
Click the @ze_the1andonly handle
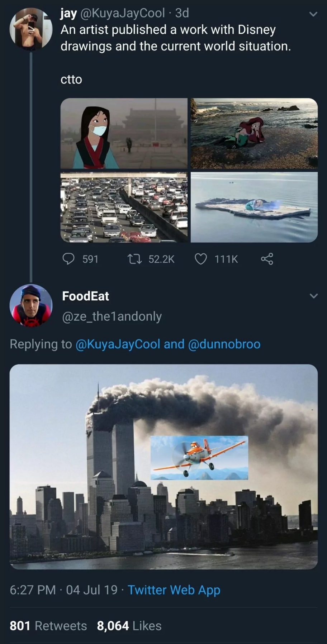[x=112, y=316]
